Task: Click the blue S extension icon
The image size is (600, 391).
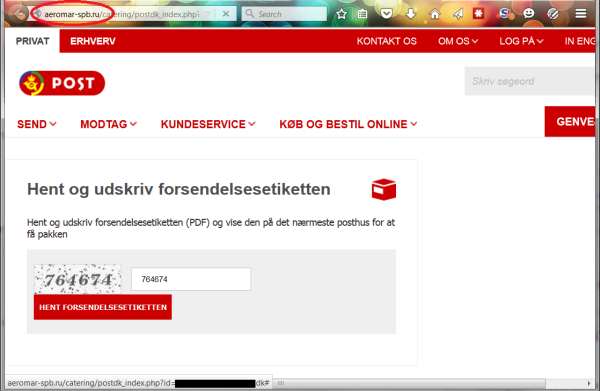Action: tap(505, 14)
